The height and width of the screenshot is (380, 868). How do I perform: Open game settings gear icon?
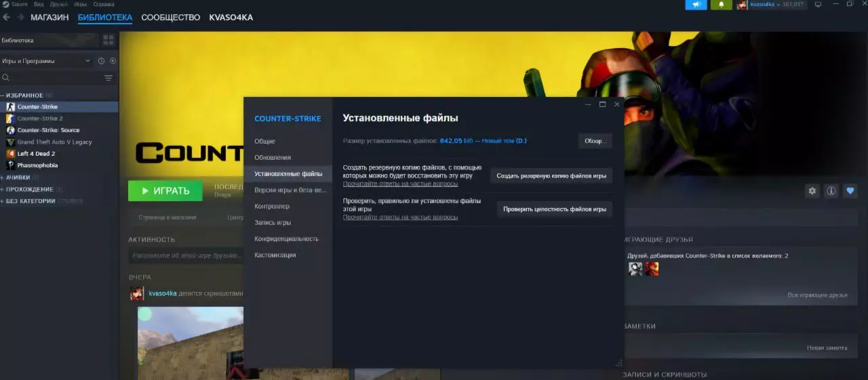[812, 191]
